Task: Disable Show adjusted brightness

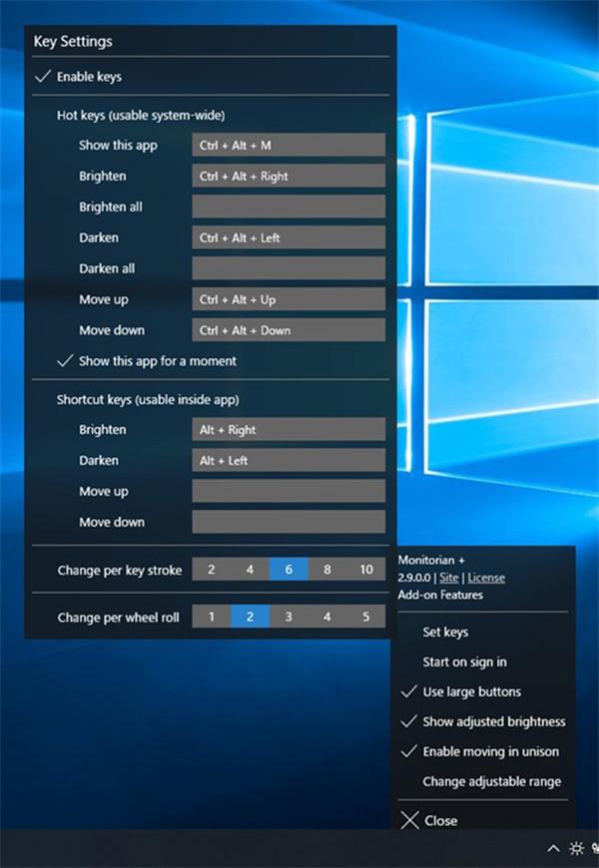Action: [483, 722]
